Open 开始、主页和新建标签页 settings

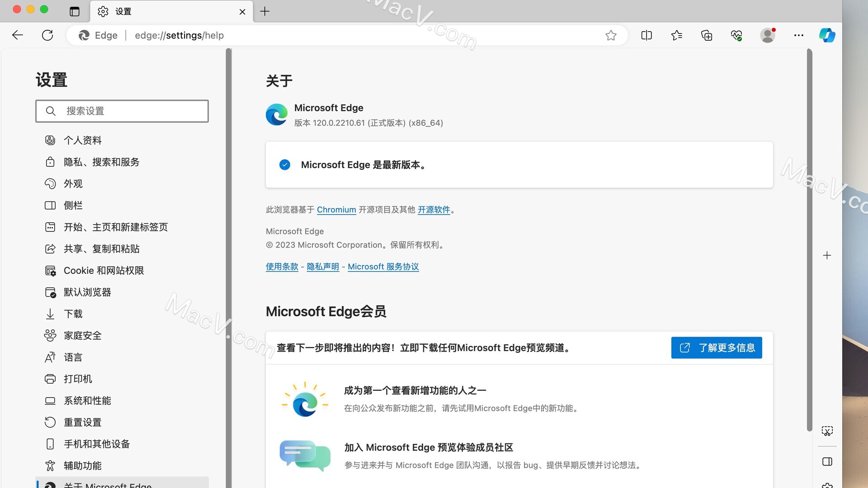[122, 227]
